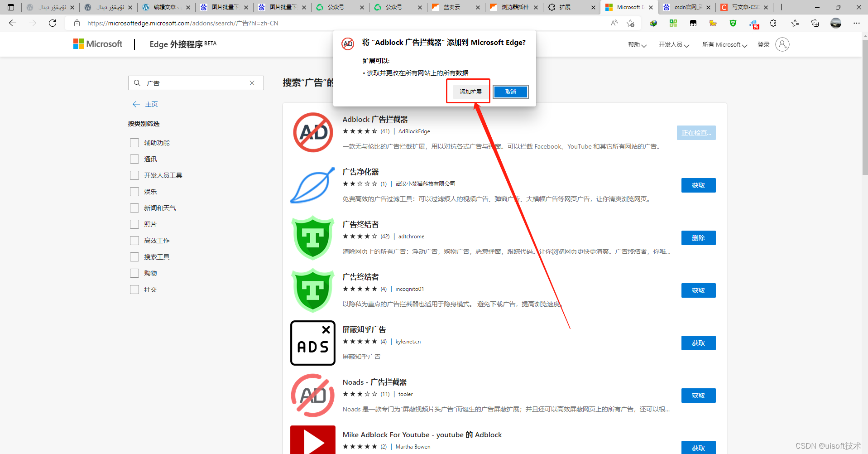Switch to the 扩展 tab
This screenshot has width=868, height=454.
(x=571, y=7)
